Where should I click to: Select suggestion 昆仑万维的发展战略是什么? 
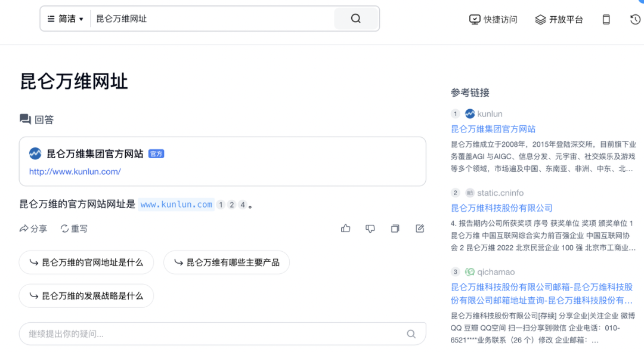click(86, 296)
